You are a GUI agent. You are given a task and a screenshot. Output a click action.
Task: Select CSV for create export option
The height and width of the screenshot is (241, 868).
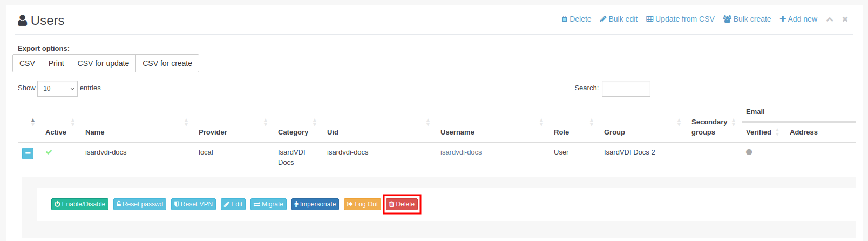[x=167, y=63]
